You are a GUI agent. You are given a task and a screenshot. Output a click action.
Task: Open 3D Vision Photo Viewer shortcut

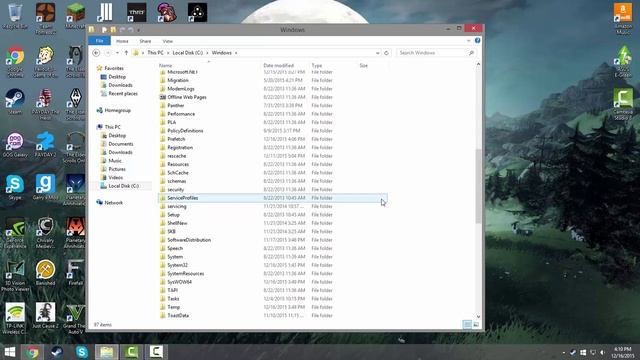[15, 276]
